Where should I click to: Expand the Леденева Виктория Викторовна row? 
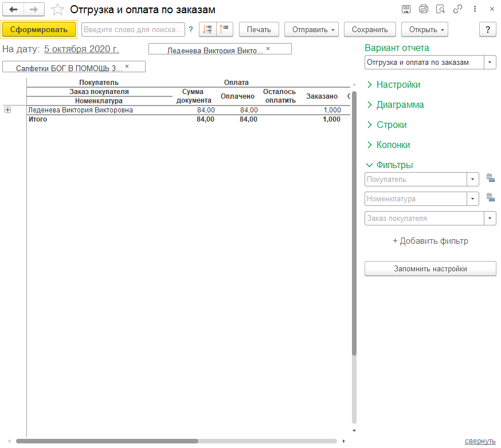8,110
